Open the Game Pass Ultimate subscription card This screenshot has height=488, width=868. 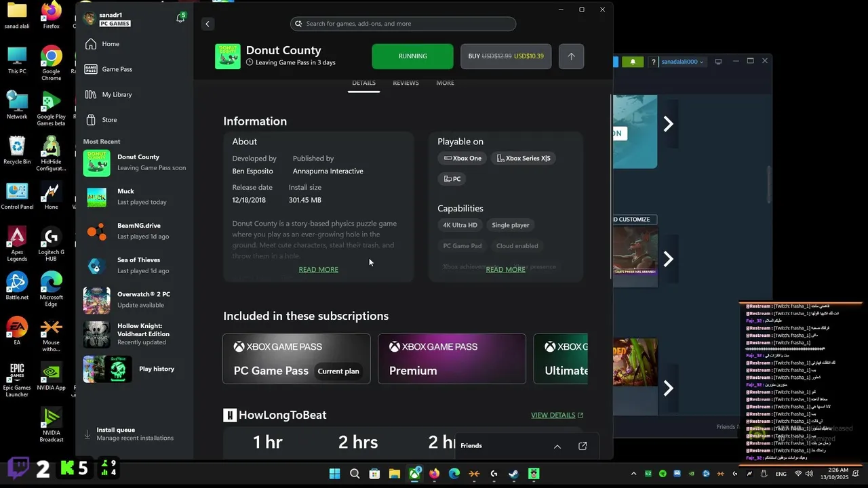[561, 359]
